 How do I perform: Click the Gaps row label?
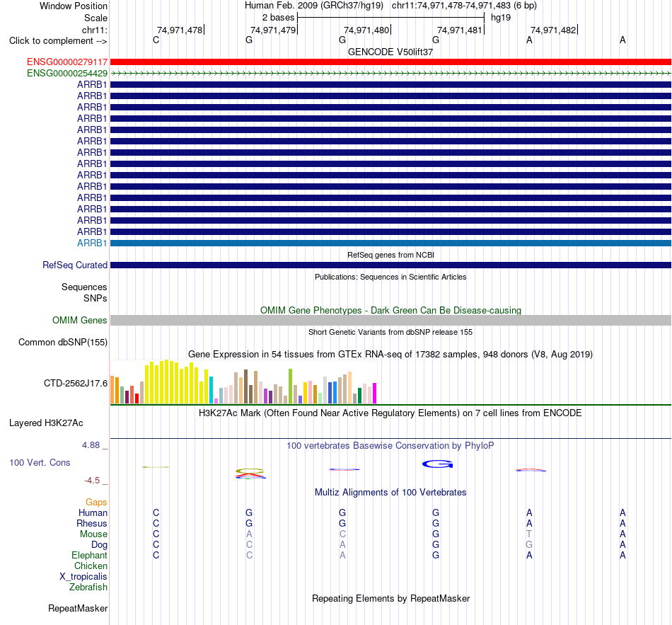96,503
